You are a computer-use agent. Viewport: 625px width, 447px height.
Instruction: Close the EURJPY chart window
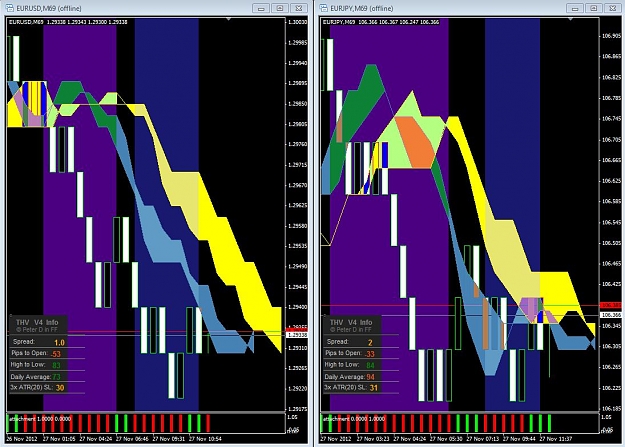612,8
